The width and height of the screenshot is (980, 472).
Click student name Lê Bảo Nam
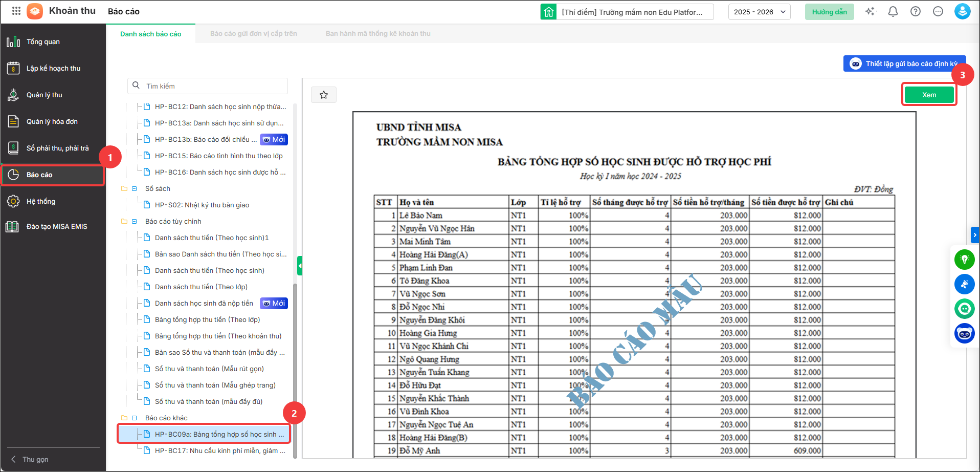pyautogui.click(x=421, y=216)
